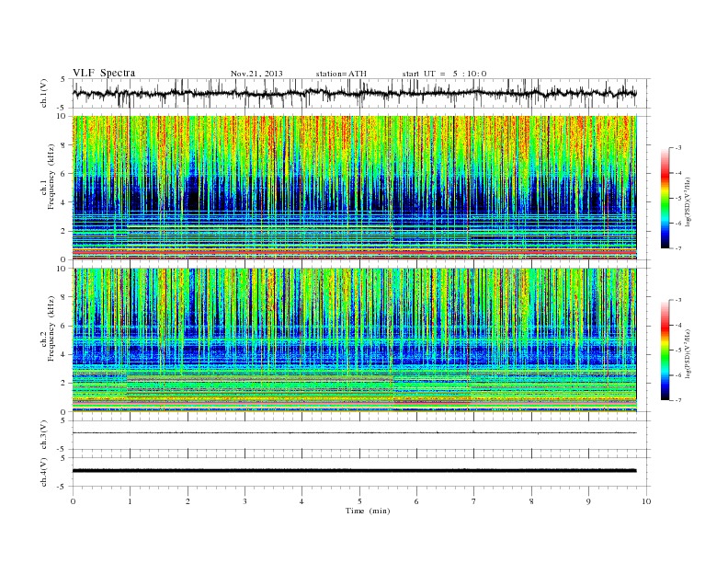Click the 'start UT = 5:10:0' text
This screenshot has width=728, height=563.
[x=444, y=74]
